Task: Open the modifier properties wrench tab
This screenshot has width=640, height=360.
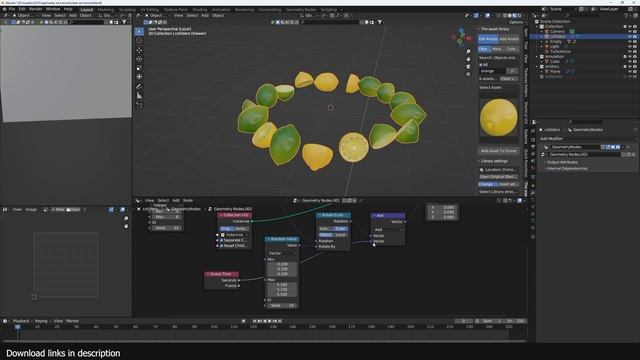Action: pyautogui.click(x=533, y=193)
